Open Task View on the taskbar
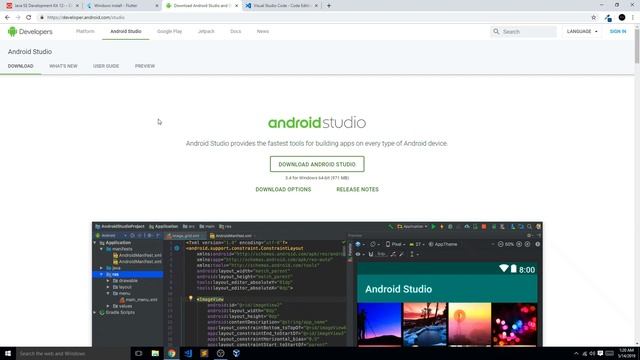The image size is (640, 360). click(x=139, y=353)
